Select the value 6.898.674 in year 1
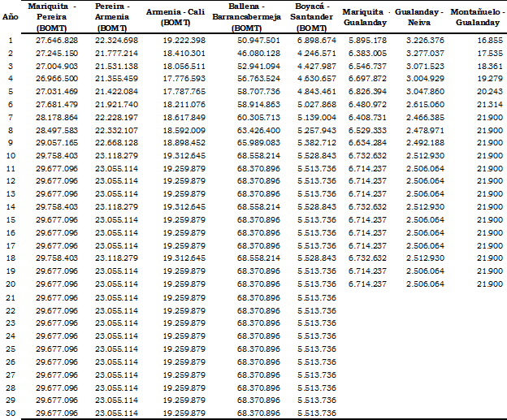 pos(316,40)
